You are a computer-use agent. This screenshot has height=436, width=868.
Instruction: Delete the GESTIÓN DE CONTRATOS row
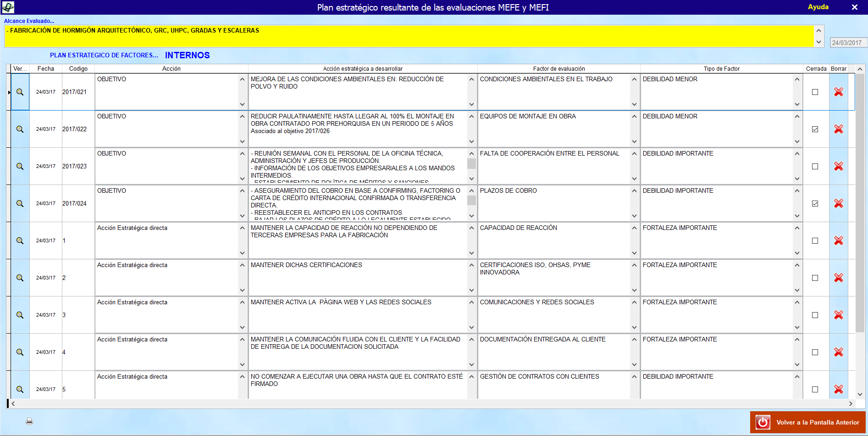(x=839, y=389)
